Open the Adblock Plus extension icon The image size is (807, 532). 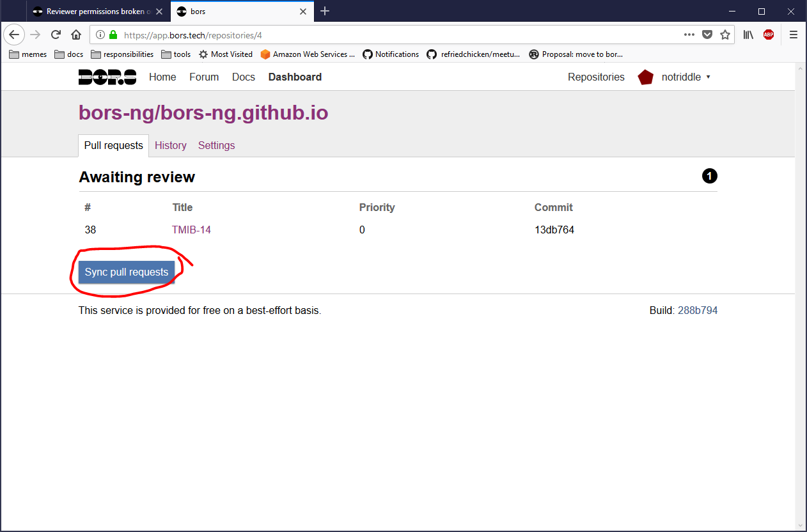click(x=768, y=35)
